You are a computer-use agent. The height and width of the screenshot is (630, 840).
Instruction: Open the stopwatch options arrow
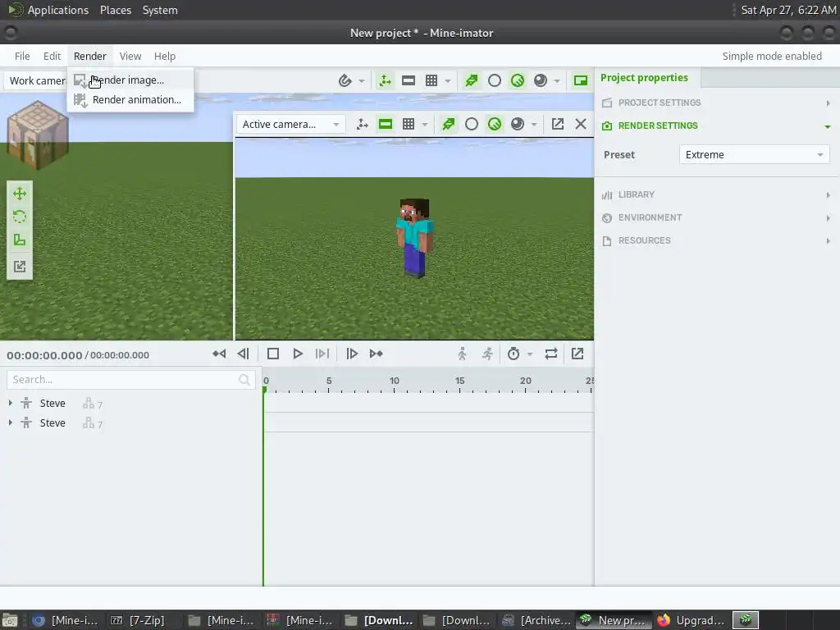[x=530, y=354]
